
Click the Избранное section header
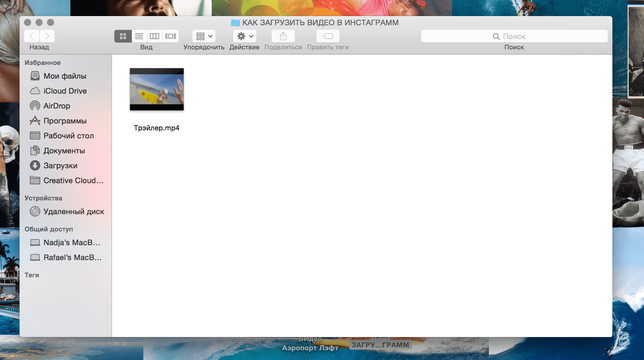(x=43, y=63)
